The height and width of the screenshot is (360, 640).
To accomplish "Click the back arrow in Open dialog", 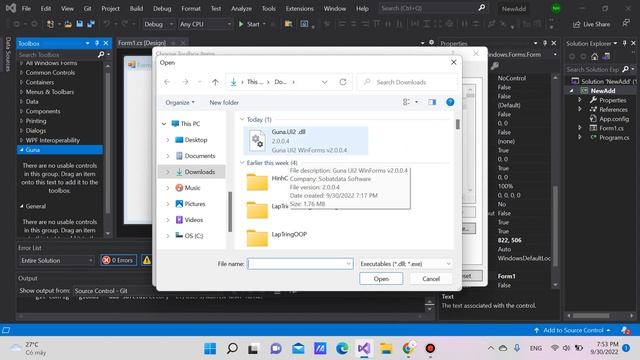I will [x=167, y=82].
